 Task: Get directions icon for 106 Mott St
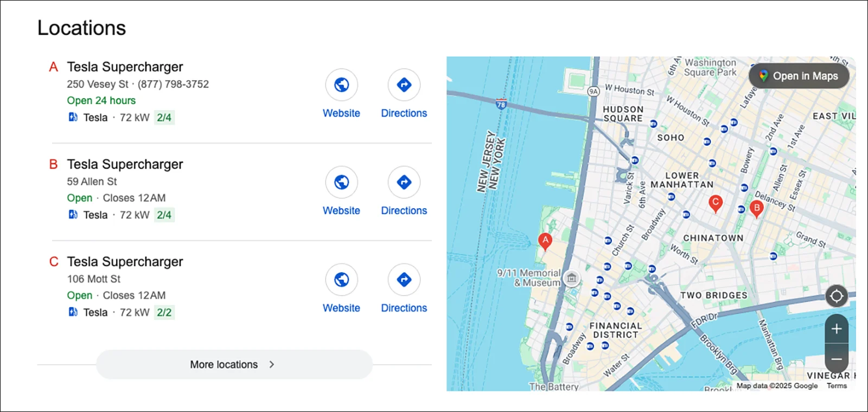pos(404,280)
